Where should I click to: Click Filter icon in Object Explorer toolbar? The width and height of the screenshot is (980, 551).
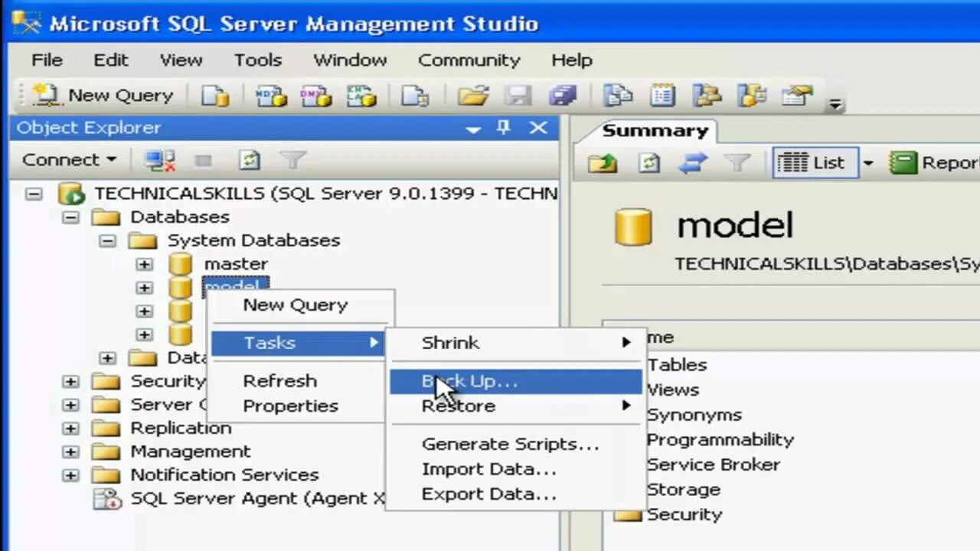pos(292,160)
